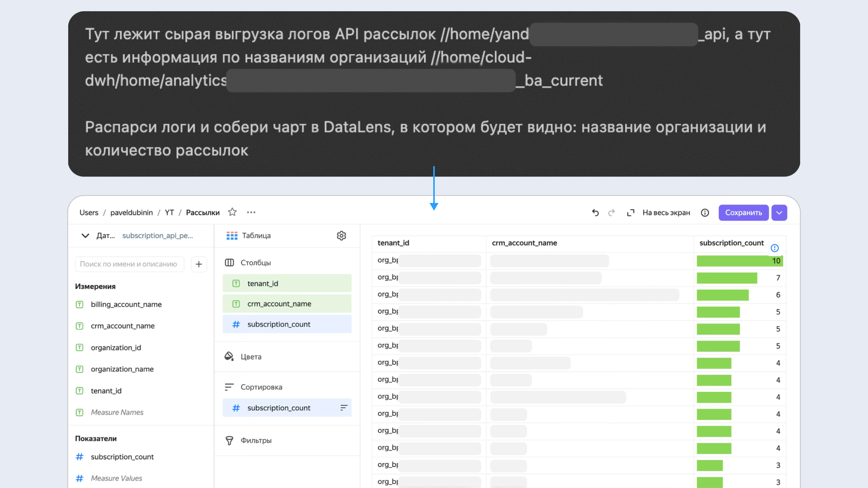
Task: Select tenant_id in Столбцы
Action: [287, 284]
